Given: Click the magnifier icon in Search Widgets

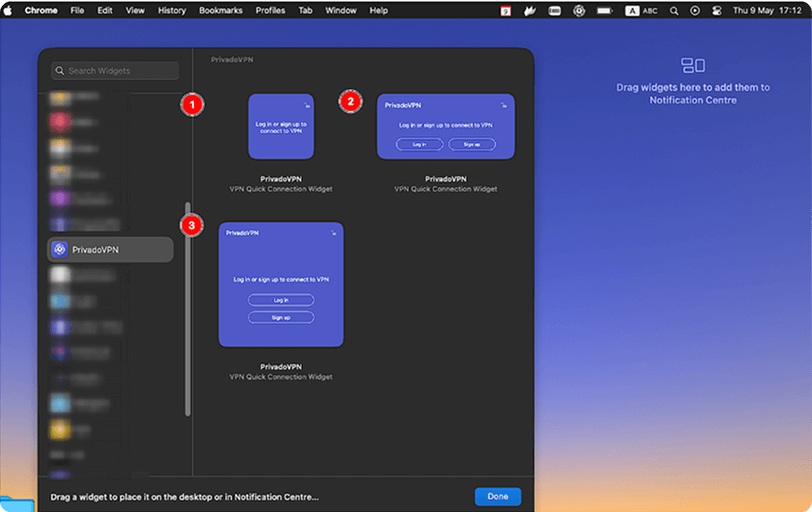Looking at the screenshot, I should tap(60, 70).
